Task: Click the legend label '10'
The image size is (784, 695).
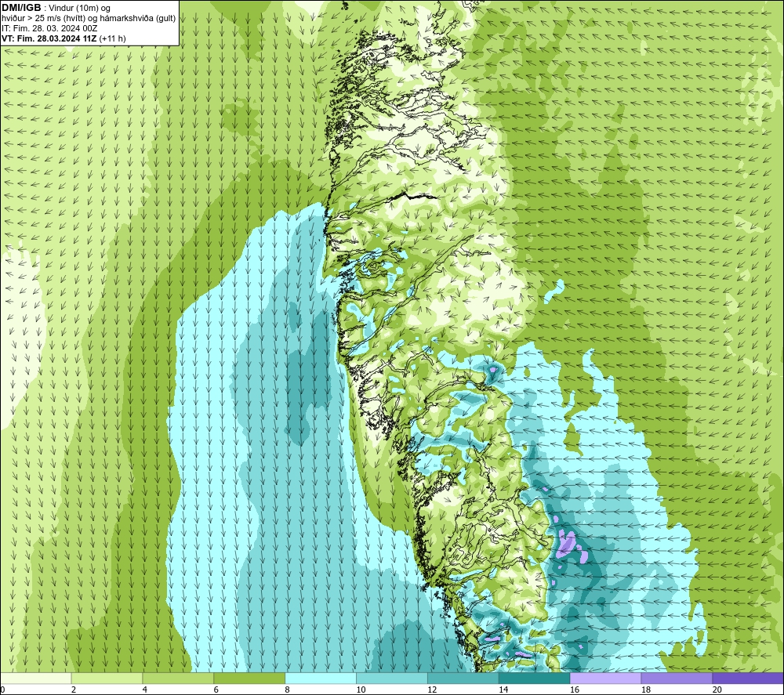Action: [x=361, y=690]
